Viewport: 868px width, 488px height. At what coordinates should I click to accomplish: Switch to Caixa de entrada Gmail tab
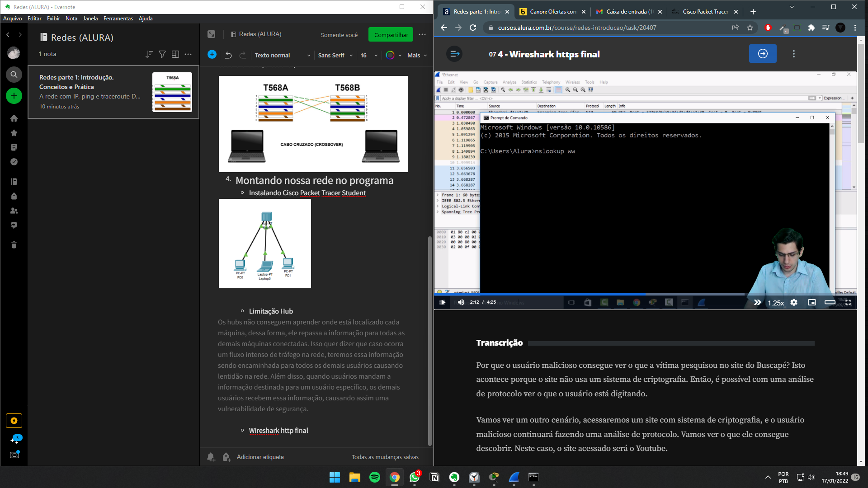629,12
